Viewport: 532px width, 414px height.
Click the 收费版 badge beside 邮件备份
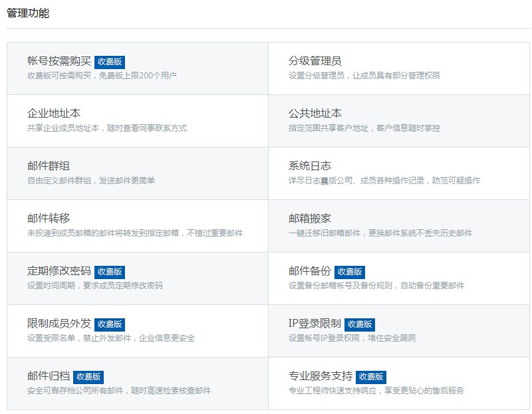[x=350, y=272]
